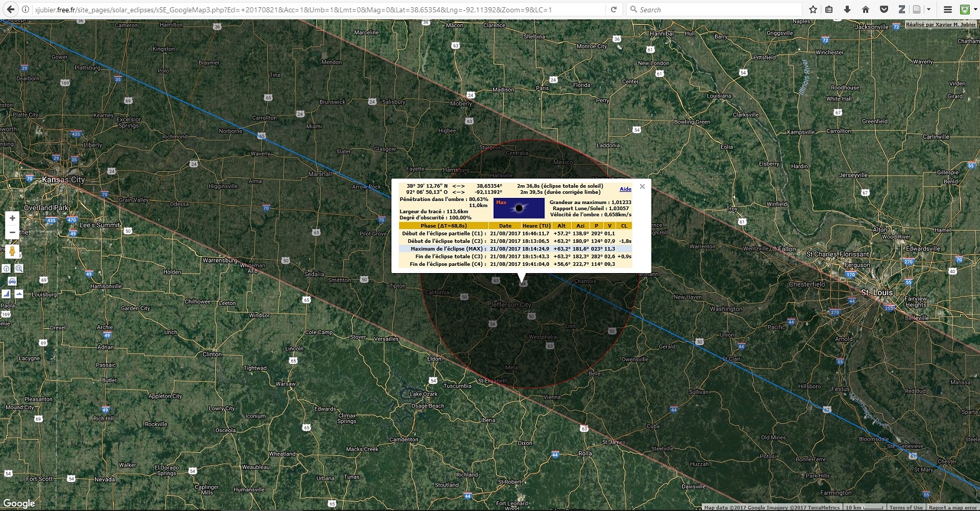Click the Kansas City map label
Screen dimensions: 980x511
(64, 180)
